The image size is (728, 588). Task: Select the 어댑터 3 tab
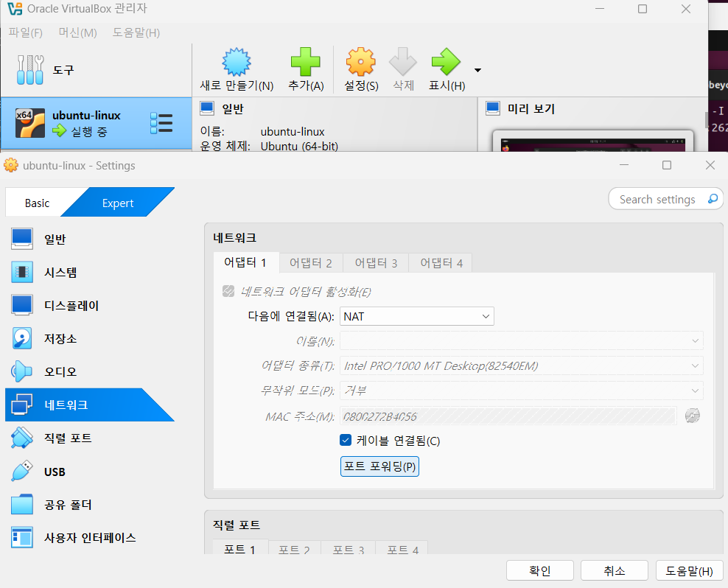pyautogui.click(x=376, y=263)
